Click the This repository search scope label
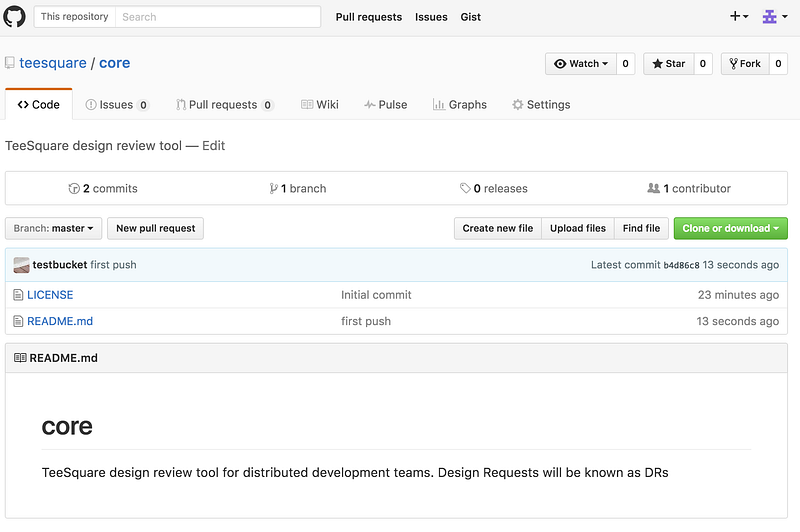The image size is (800, 532). point(74,17)
